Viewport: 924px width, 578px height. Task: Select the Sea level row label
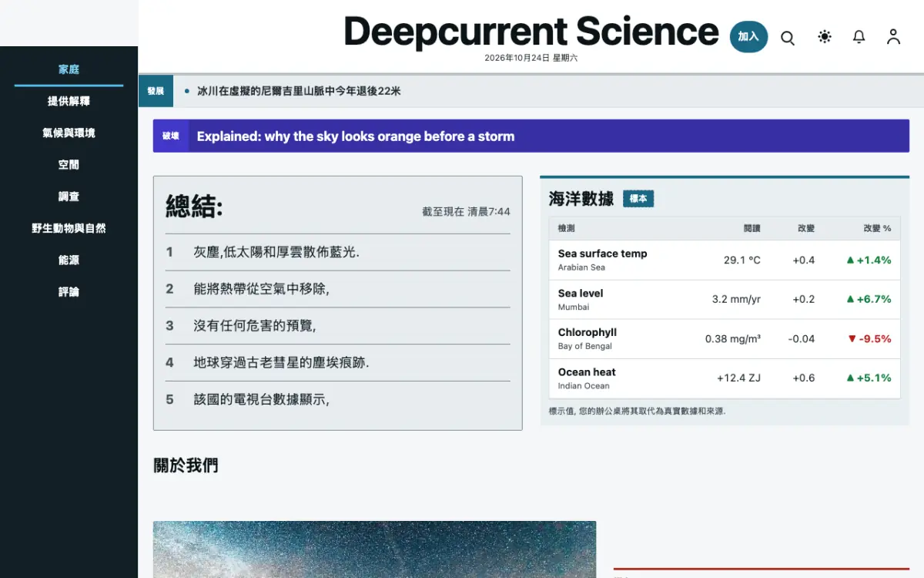(x=581, y=293)
